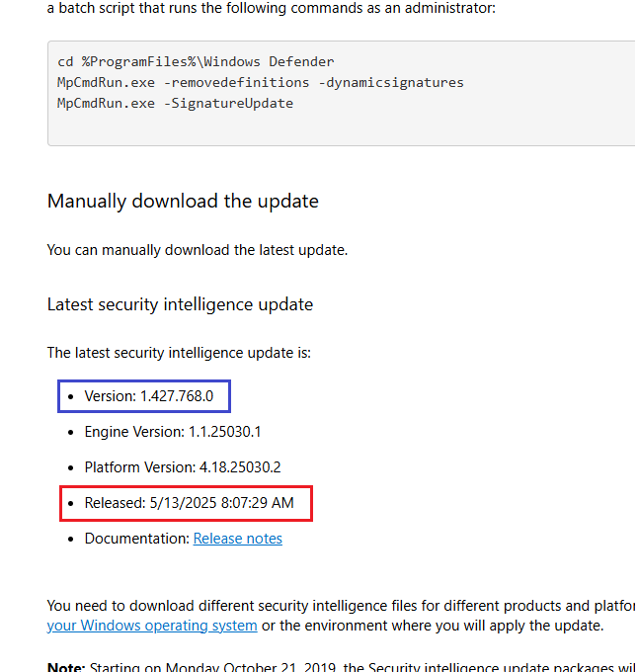638x672 pixels.
Task: Click 'The latest security intelligence update is:' text
Action: click(179, 352)
